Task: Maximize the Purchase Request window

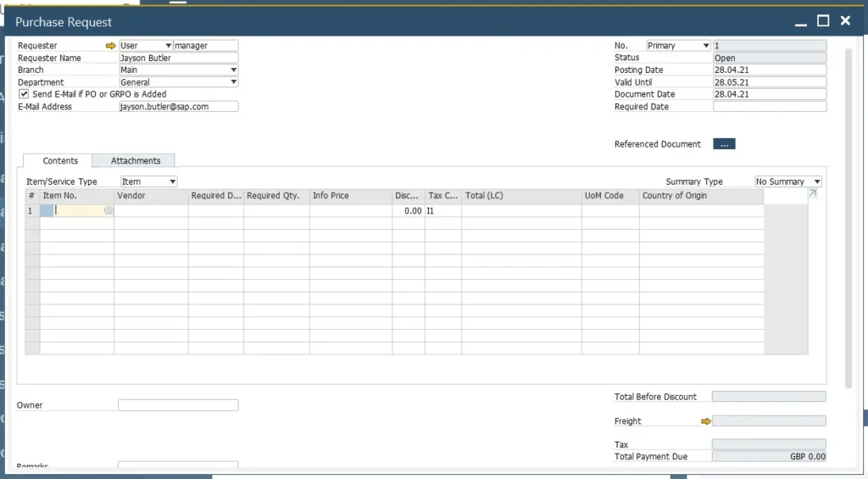Action: point(822,21)
